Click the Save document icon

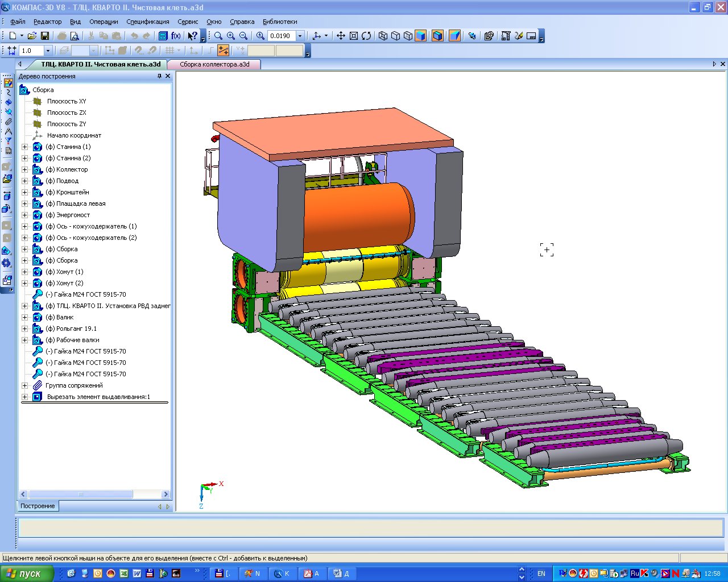coord(45,36)
